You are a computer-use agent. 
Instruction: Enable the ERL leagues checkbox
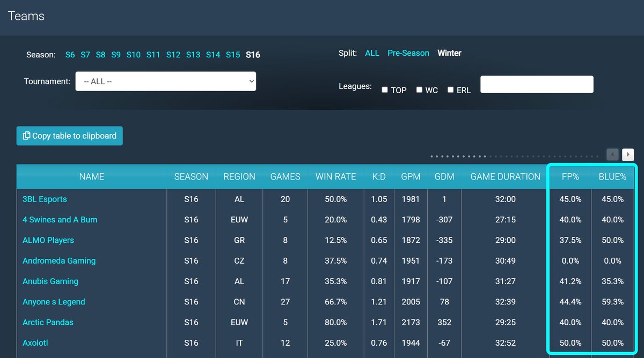click(451, 90)
